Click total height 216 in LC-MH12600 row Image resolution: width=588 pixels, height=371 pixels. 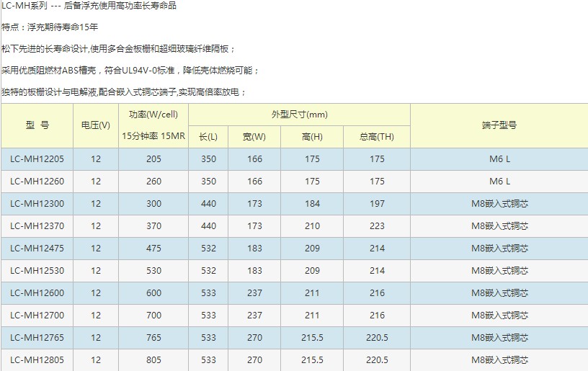click(377, 292)
